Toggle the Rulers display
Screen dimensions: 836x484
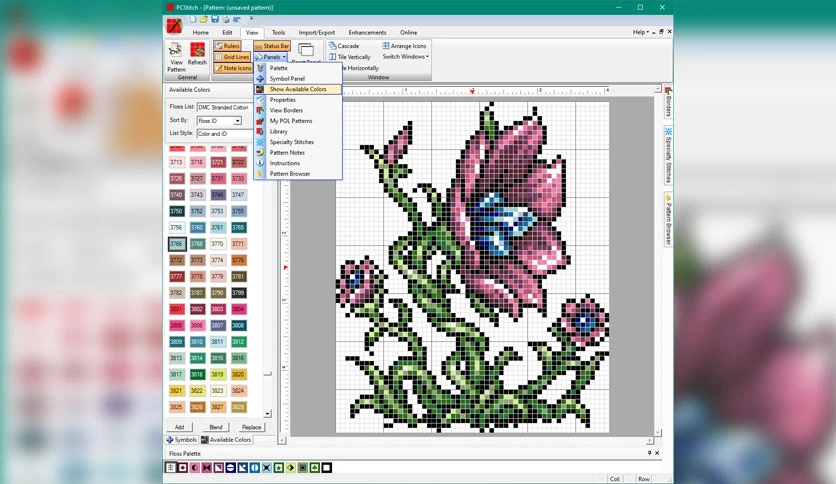coord(228,46)
